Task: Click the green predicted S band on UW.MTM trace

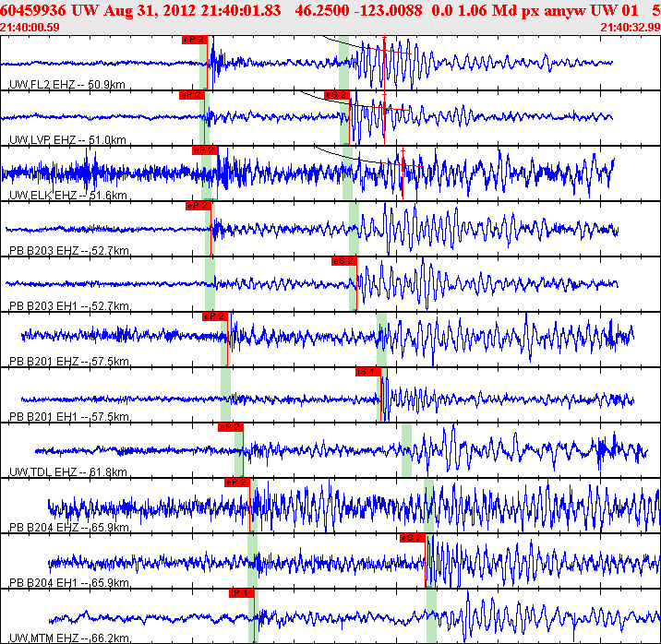Action: coord(431,616)
